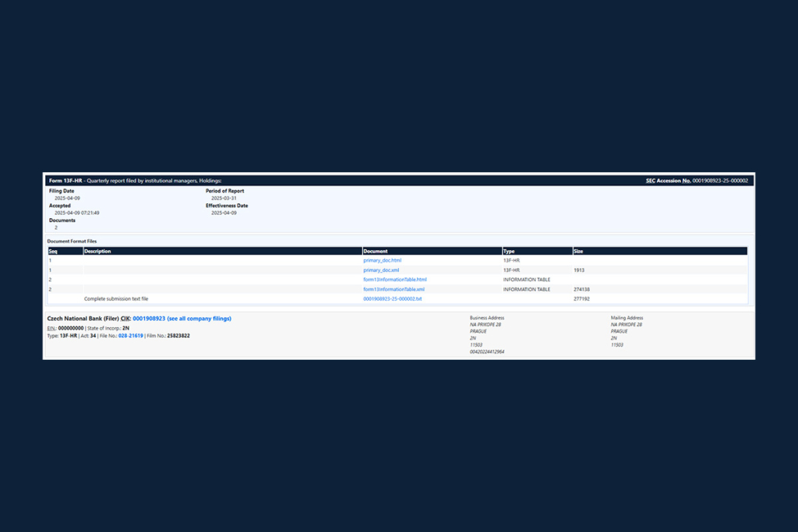798x532 pixels.
Task: Click the CIK number 0001908923 link
Action: (x=149, y=319)
